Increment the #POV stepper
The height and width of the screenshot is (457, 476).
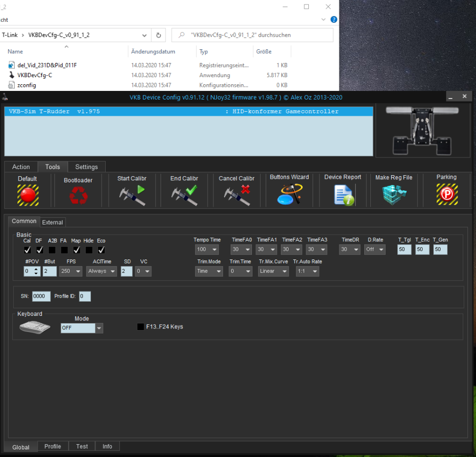(37, 269)
